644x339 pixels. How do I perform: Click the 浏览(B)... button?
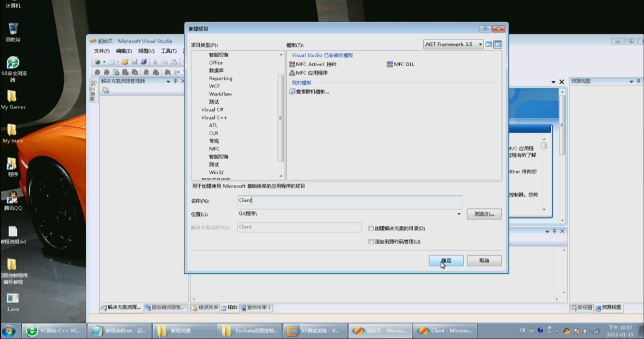click(x=484, y=214)
